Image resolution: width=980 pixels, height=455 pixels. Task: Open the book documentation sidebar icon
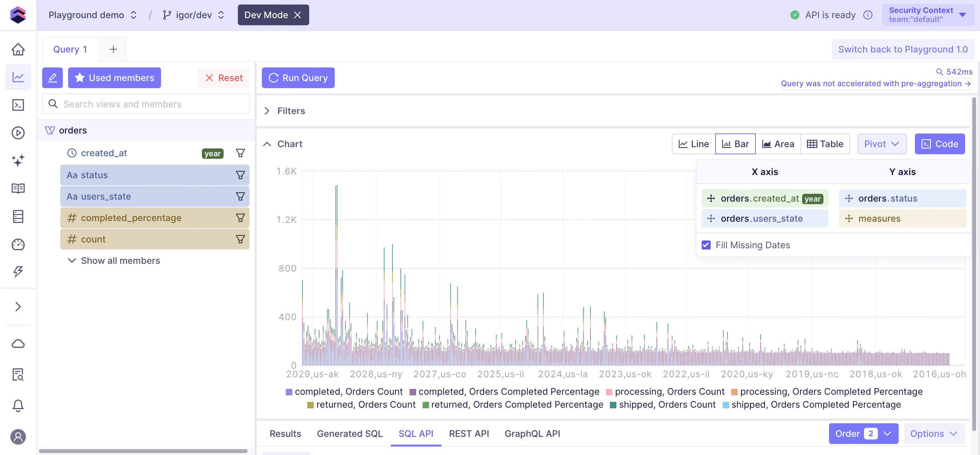click(x=18, y=188)
